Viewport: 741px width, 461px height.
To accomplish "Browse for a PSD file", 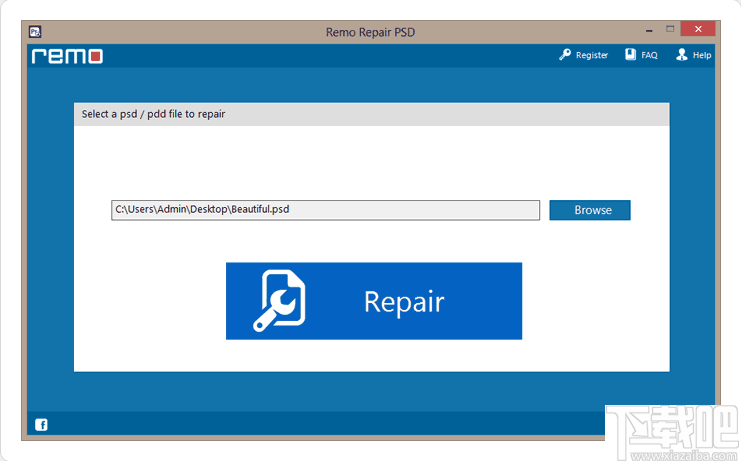I will pos(590,210).
